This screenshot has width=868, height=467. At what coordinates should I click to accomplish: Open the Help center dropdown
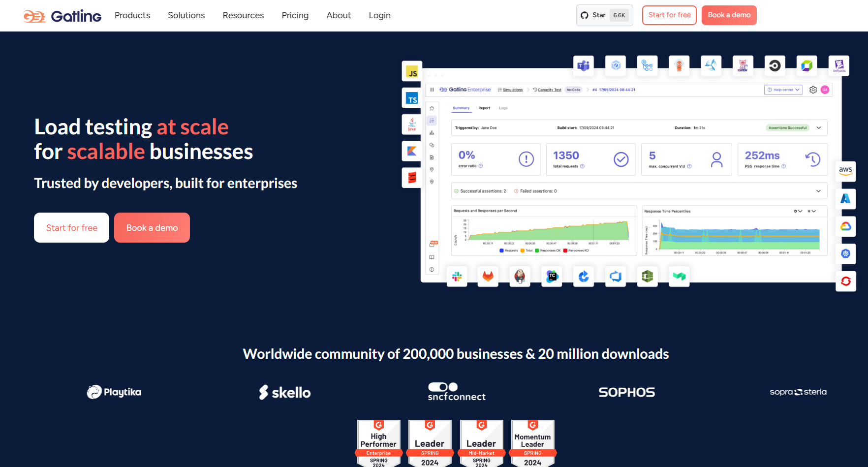pyautogui.click(x=783, y=90)
